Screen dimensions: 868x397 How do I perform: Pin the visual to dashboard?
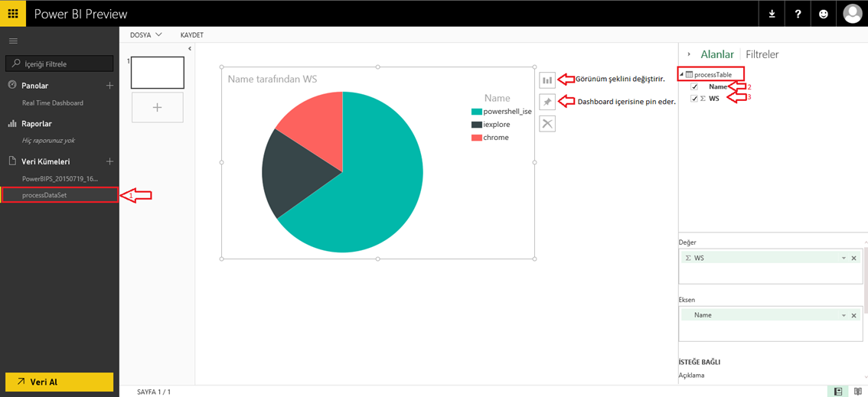point(547,102)
